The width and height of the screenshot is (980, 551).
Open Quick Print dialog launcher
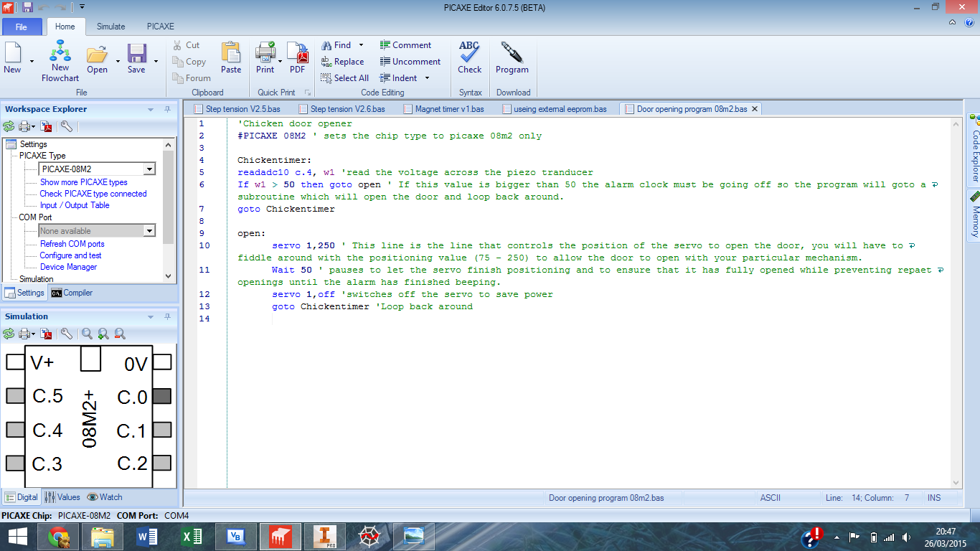[307, 93]
